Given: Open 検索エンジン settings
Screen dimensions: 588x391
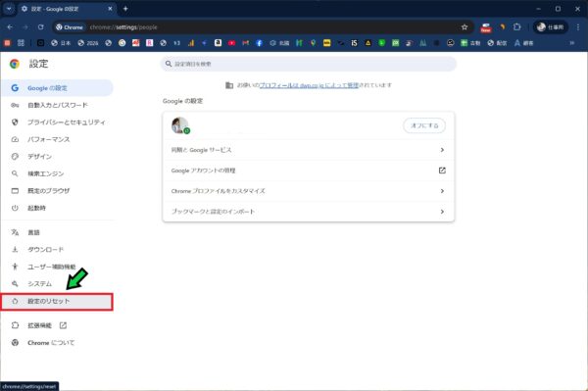Looking at the screenshot, I should click(x=57, y=173).
